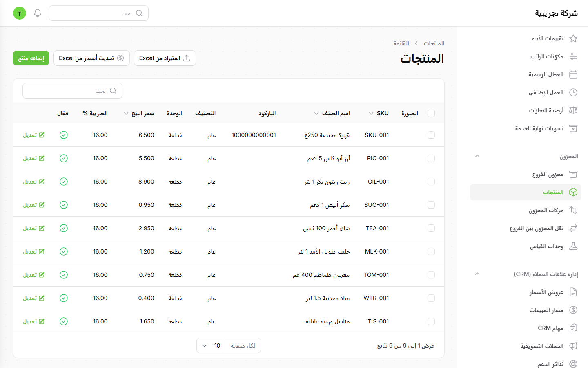Focus the top global search field

98,13
